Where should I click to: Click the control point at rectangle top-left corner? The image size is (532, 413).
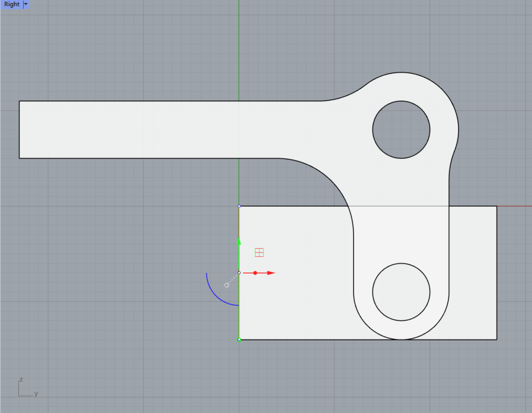click(x=239, y=206)
